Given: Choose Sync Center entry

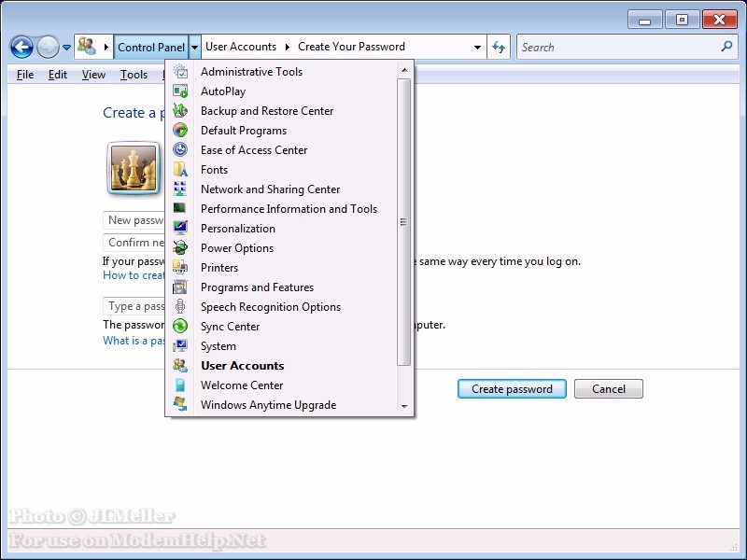Looking at the screenshot, I should (230, 326).
